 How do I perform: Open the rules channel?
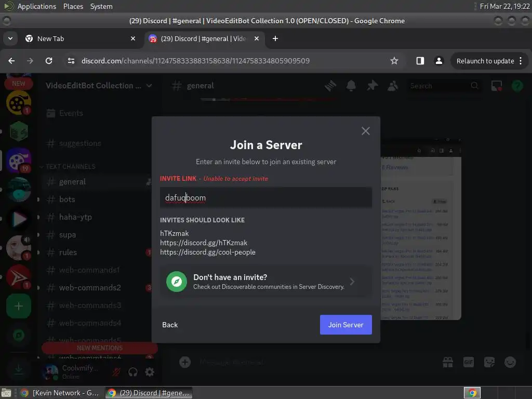click(x=68, y=252)
